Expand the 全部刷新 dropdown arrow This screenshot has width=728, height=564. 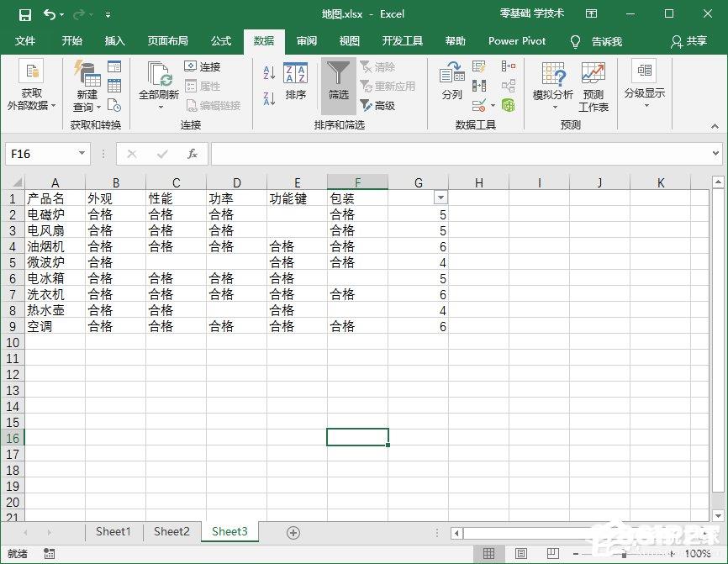coord(161,108)
